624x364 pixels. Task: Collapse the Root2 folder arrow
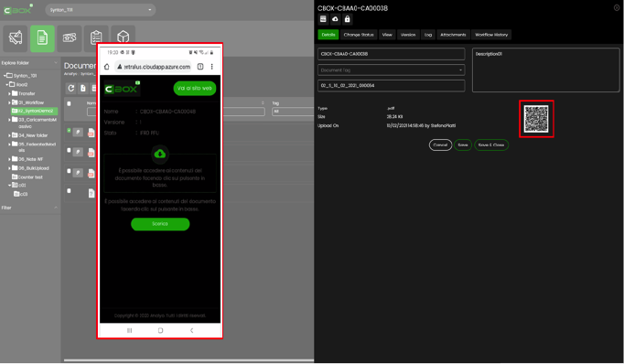pos(6,85)
